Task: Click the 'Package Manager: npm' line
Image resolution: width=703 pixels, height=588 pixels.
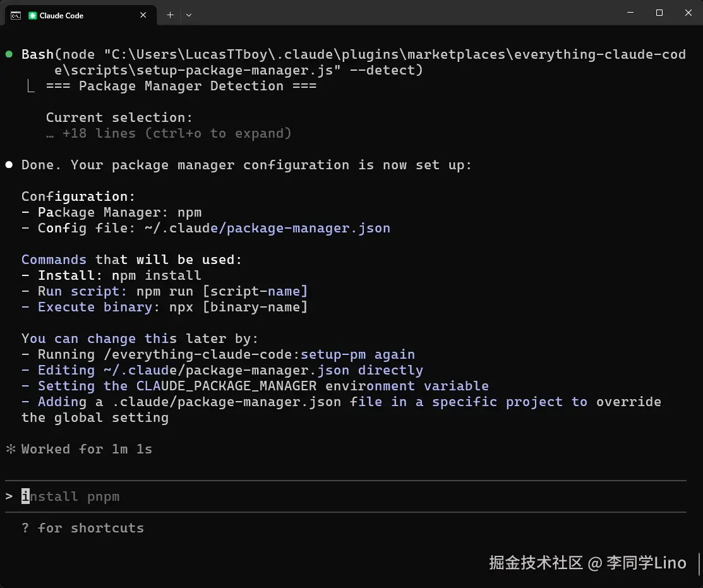Action: tap(112, 212)
